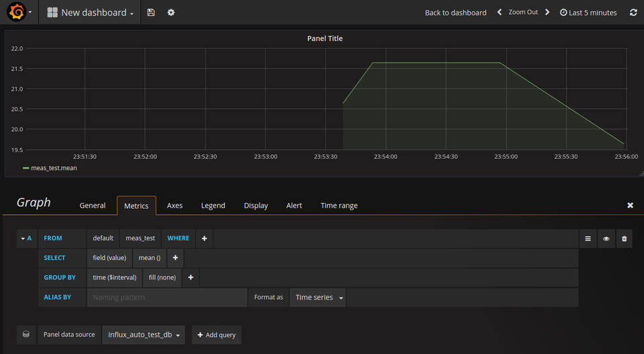The image size is (644, 354).
Task: Click Back to dashboard link
Action: click(455, 12)
